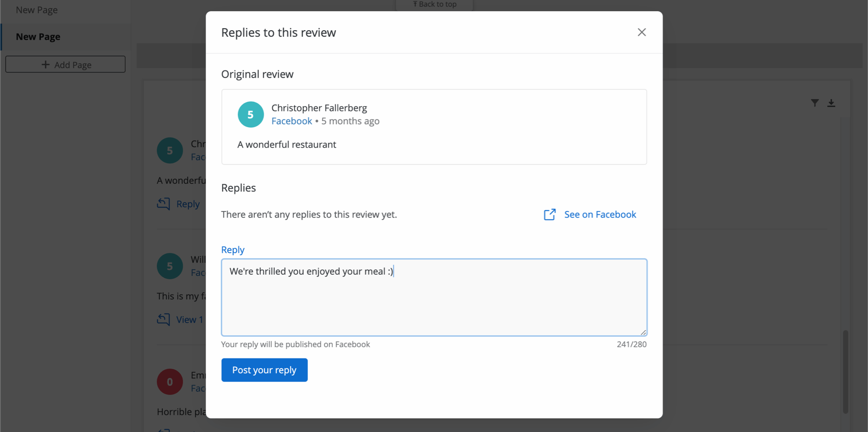
Task: Select the top New Page sidebar item
Action: [37, 10]
